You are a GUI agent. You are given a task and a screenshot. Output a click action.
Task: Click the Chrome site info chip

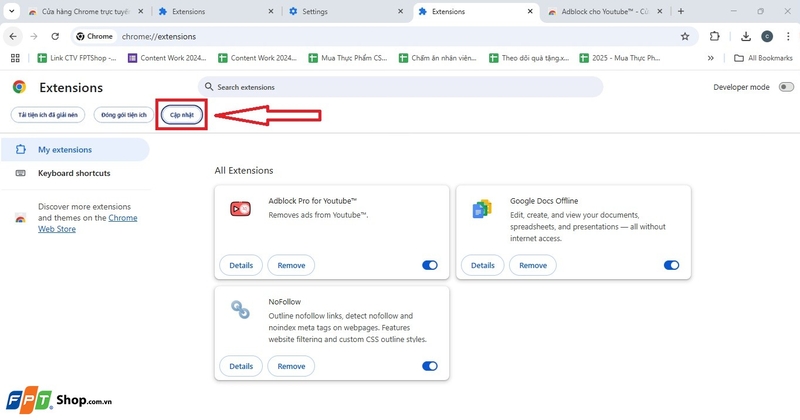[94, 36]
